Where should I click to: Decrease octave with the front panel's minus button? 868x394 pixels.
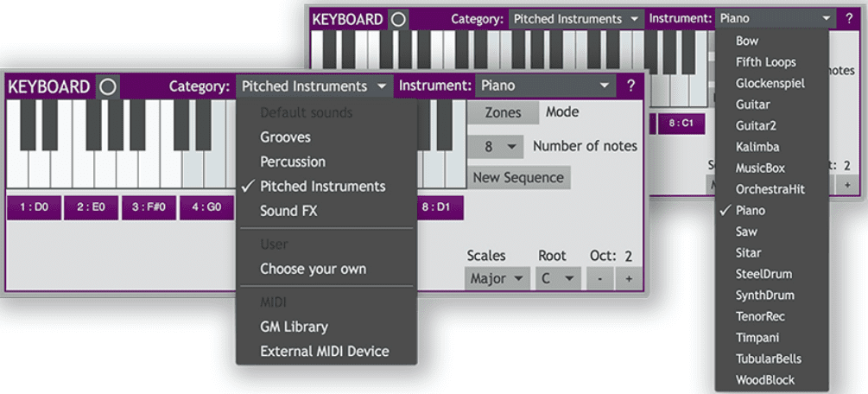(x=599, y=278)
